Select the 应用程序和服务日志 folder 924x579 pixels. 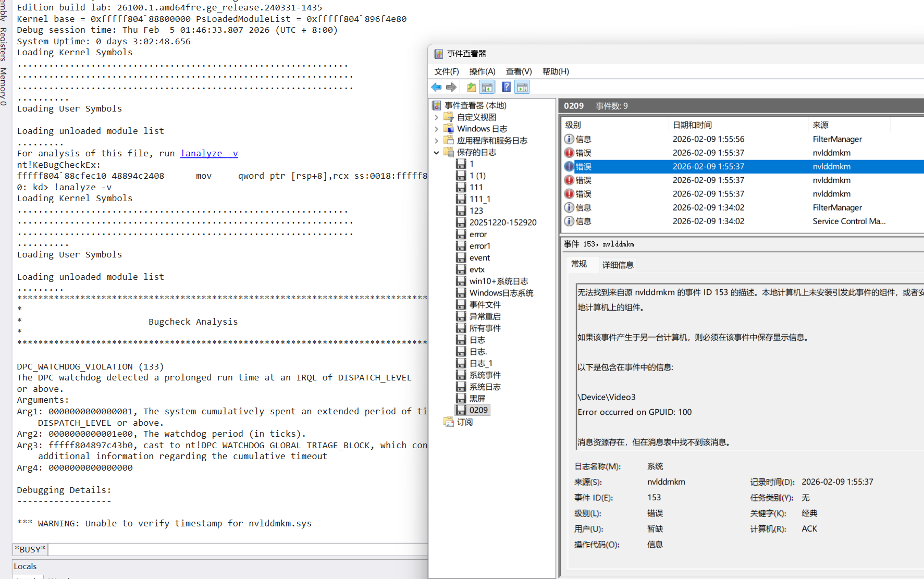point(492,141)
